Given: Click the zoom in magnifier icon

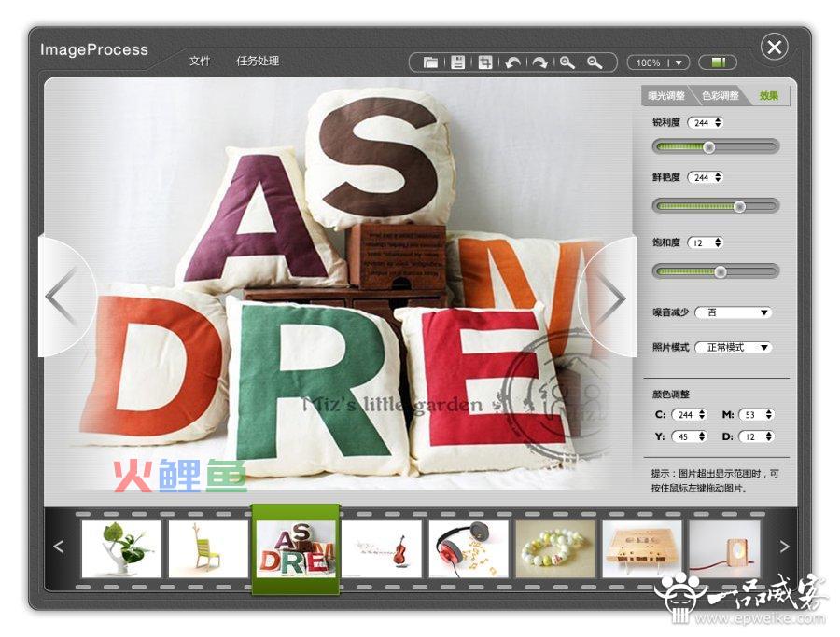Looking at the screenshot, I should 567,62.
